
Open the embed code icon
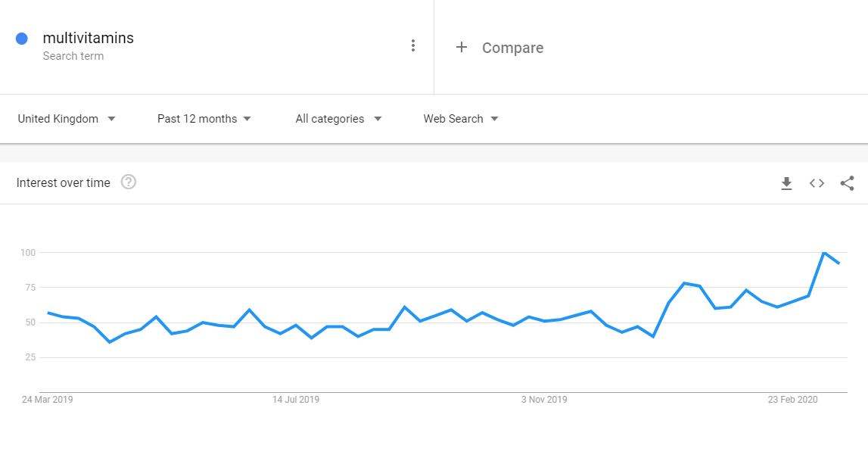pos(817,183)
